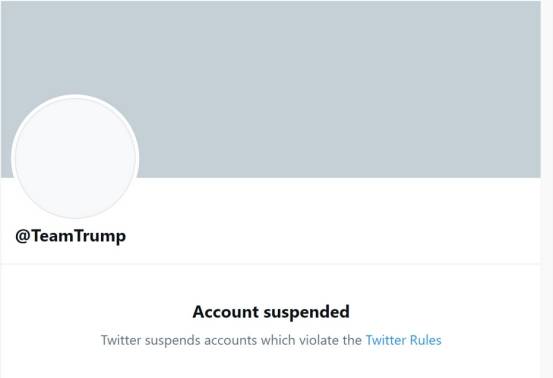Open the Twitter Rules link
The width and height of the screenshot is (553, 378).
pyautogui.click(x=403, y=340)
